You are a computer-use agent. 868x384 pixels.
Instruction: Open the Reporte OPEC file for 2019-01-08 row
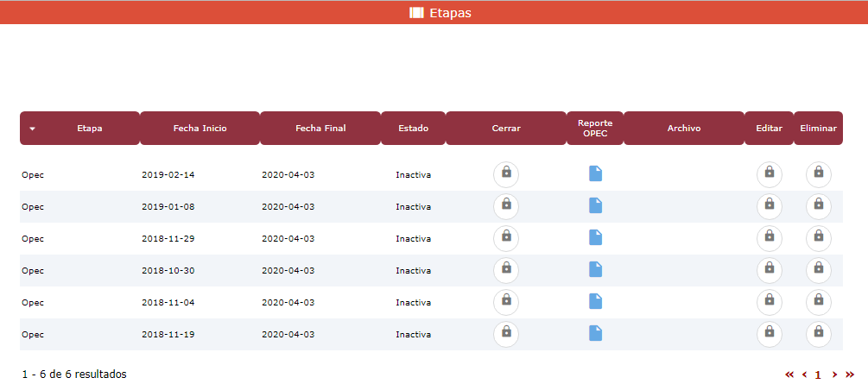595,205
